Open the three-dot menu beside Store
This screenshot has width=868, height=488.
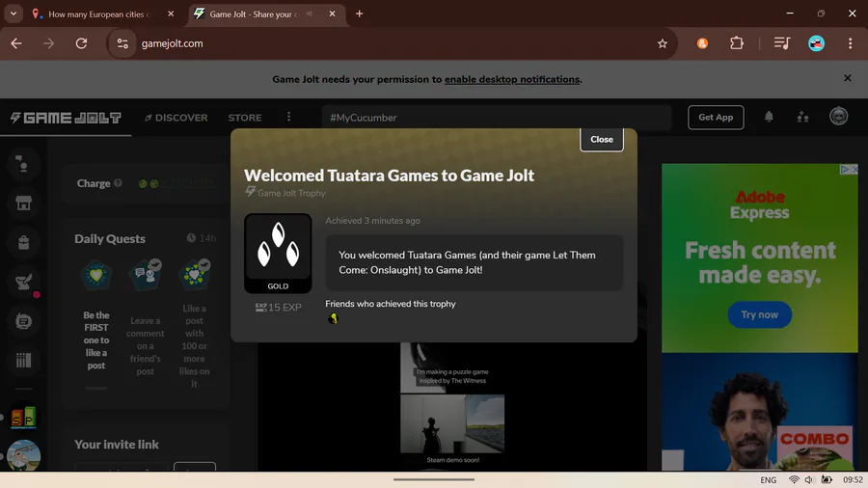point(288,117)
